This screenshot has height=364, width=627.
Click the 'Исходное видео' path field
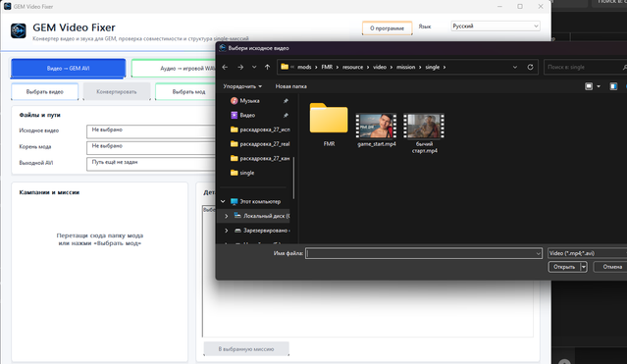coord(151,131)
